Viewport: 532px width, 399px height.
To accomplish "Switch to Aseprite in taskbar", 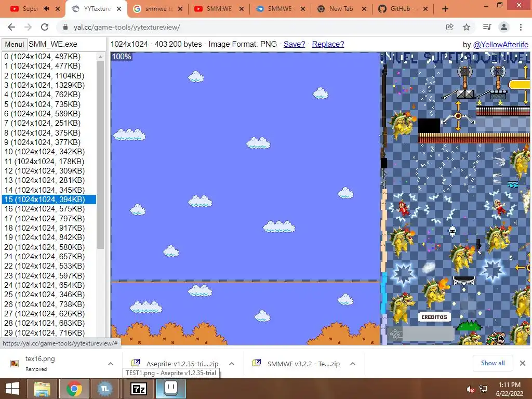I will tap(170, 388).
